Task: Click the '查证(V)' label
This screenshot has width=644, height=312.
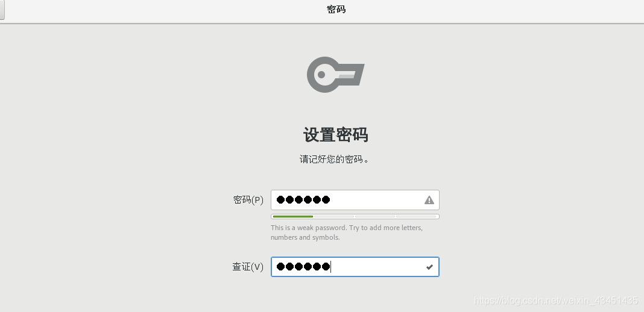Action: coord(248,267)
